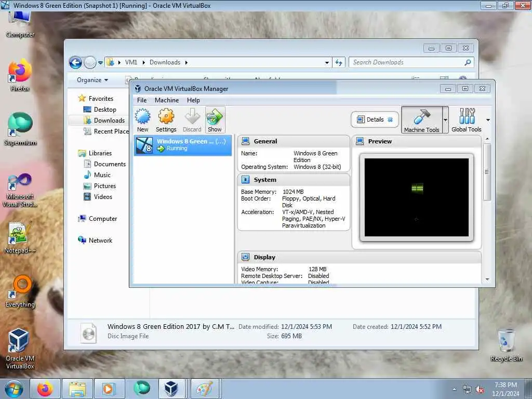532x399 pixels.
Task: Select the Notepad++ desktop shortcut
Action: click(x=20, y=237)
